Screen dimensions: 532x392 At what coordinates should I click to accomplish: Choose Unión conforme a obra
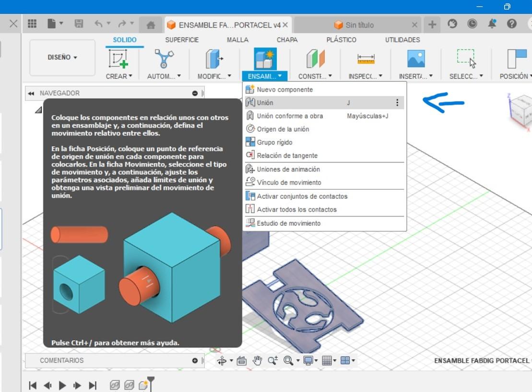coord(324,116)
